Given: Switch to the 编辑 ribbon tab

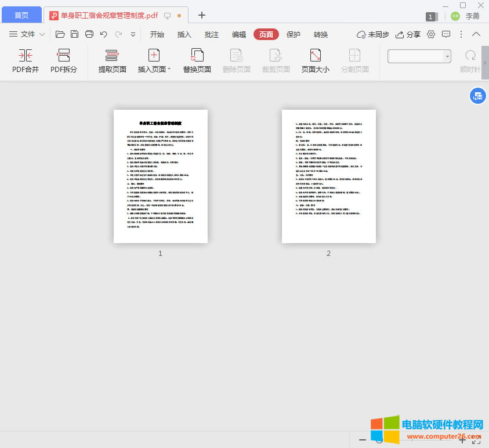Looking at the screenshot, I should pyautogui.click(x=239, y=34).
